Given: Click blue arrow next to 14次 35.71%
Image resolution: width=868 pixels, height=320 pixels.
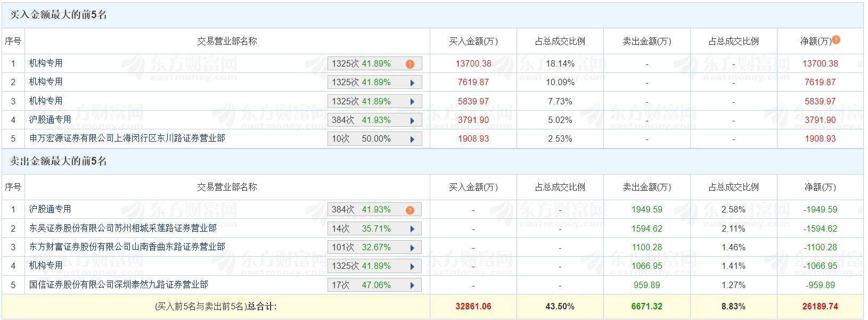Looking at the screenshot, I should point(412,229).
